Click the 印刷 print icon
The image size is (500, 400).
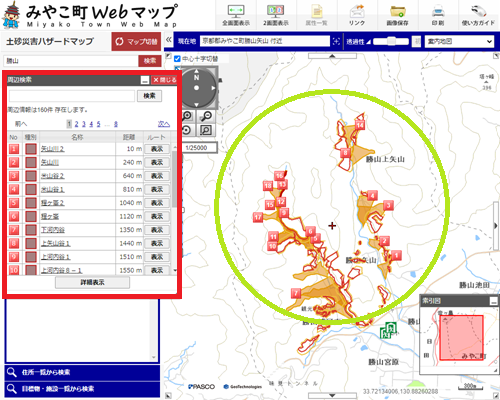click(x=438, y=15)
